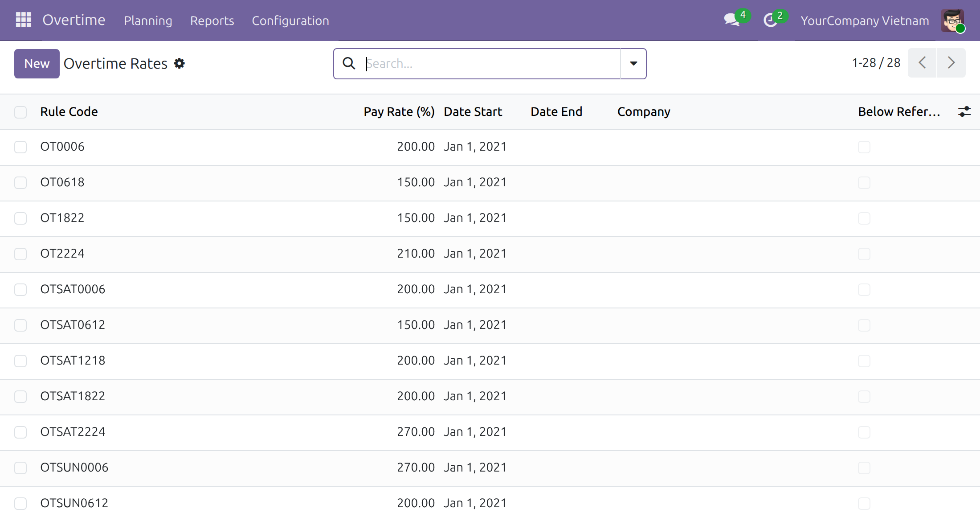The image size is (980, 517).
Task: Expand the search filter options dropdown
Action: pos(633,63)
